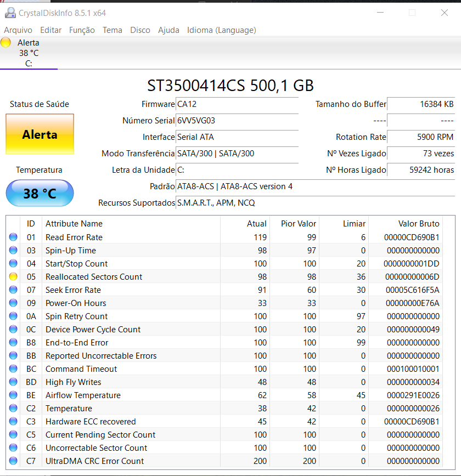This screenshot has height=476, width=461.
Task: Open the Editar menu
Action: [x=50, y=30]
